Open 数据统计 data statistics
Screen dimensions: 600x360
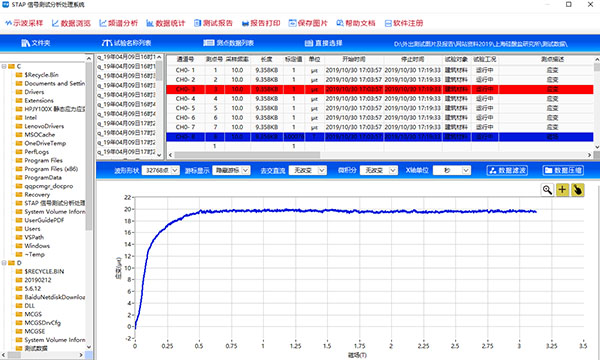[166, 23]
